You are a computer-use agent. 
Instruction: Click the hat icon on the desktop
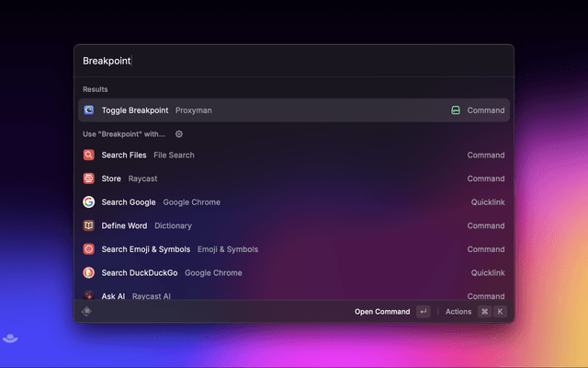pos(8,339)
